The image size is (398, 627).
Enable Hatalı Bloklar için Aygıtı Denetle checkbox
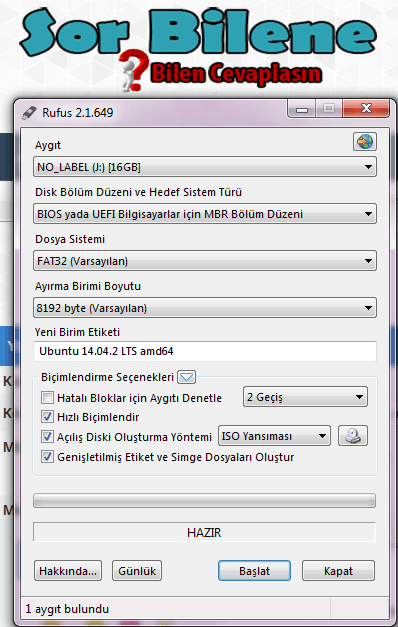pos(47,398)
